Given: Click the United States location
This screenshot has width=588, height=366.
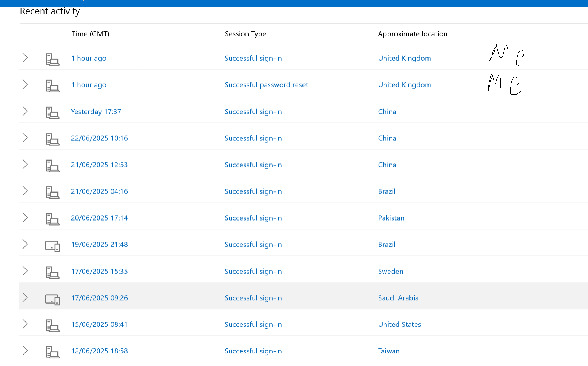Looking at the screenshot, I should tap(399, 325).
